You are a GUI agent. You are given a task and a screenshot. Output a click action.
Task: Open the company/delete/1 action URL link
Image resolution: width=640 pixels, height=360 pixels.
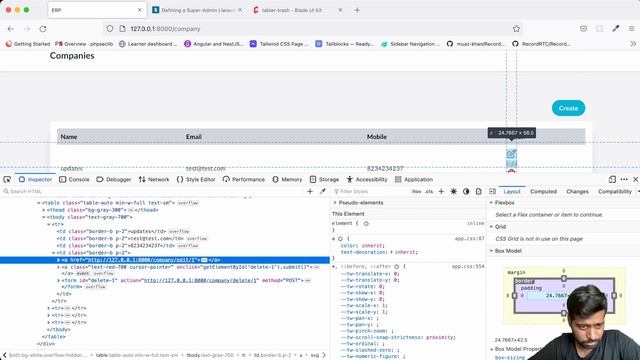click(201, 280)
